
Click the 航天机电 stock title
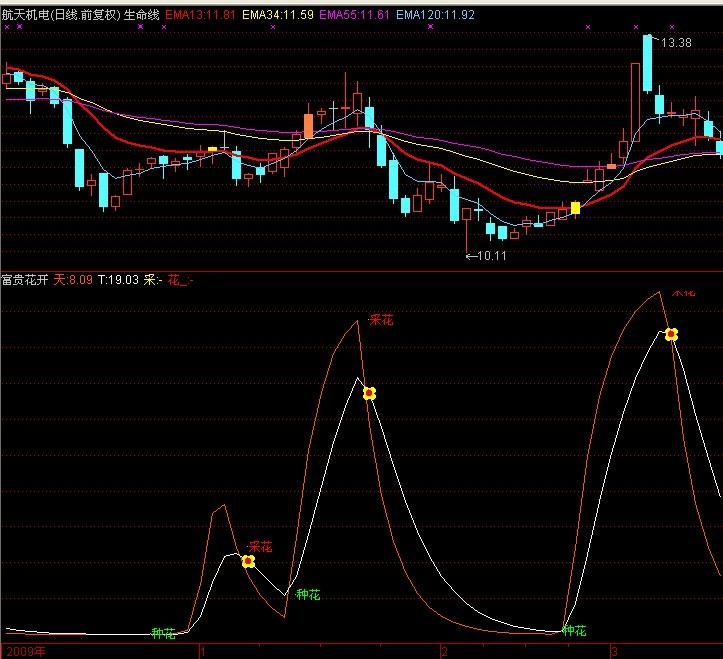(x=28, y=15)
